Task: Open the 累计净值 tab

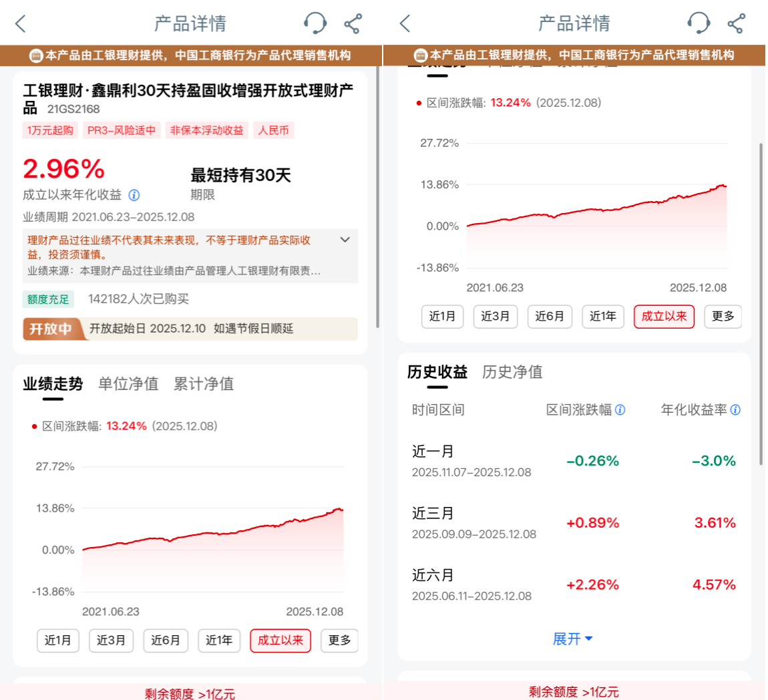Action: (204, 384)
